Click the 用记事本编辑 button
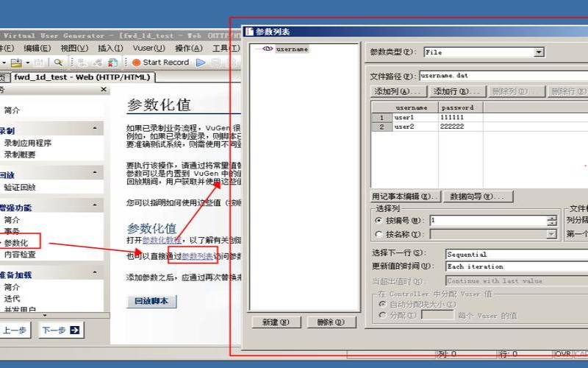This screenshot has height=368, width=588. pyautogui.click(x=406, y=197)
